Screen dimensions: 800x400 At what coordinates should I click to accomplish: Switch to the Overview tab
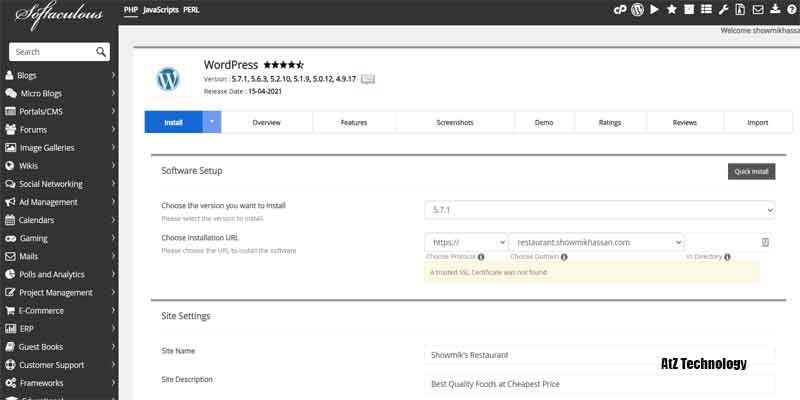click(267, 122)
